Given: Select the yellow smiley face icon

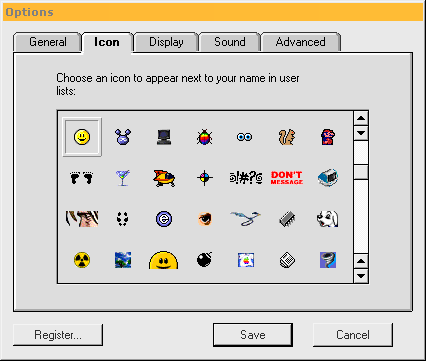Looking at the screenshot, I should [x=82, y=137].
